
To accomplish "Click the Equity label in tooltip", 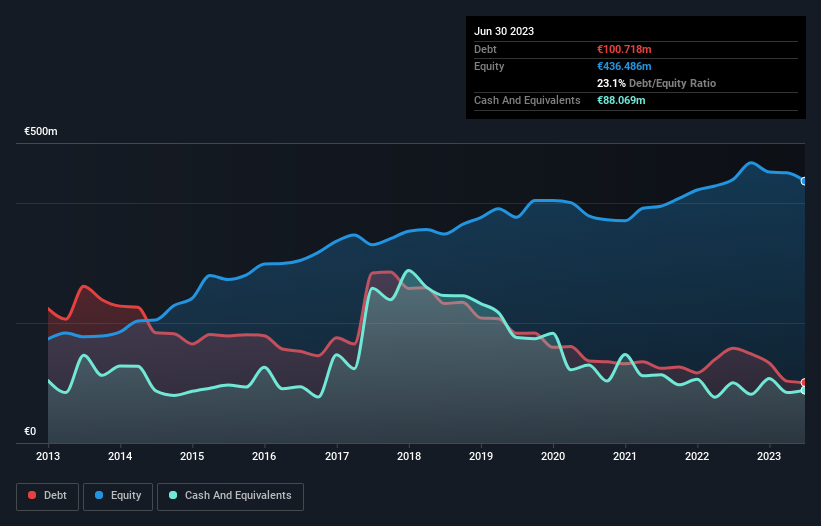I will 489,66.
